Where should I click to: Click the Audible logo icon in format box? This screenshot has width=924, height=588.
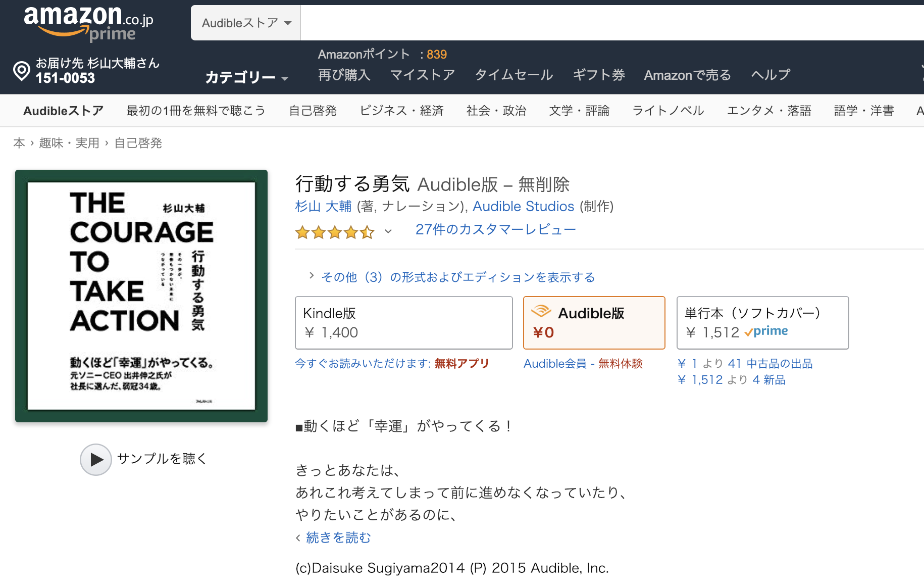[541, 311]
